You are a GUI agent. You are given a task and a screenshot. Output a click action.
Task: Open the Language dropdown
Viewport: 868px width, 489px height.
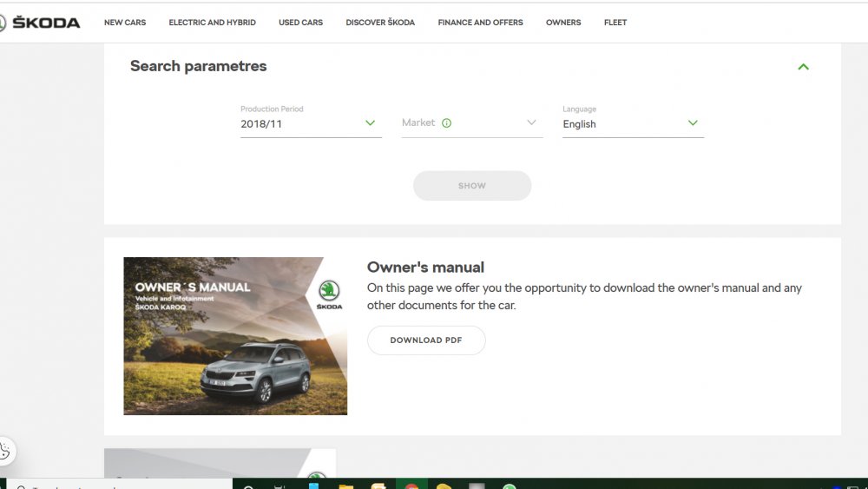point(634,123)
